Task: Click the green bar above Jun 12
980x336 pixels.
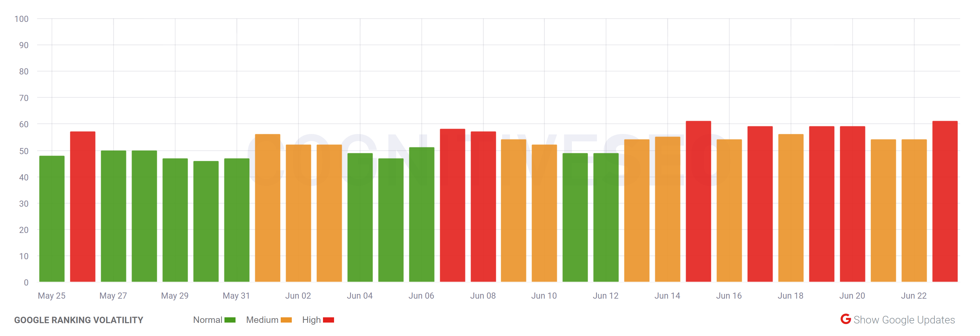Action: (607, 217)
